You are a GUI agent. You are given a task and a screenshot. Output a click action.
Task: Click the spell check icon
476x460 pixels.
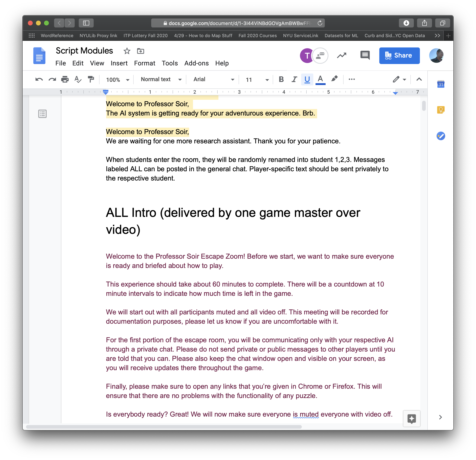pos(78,79)
